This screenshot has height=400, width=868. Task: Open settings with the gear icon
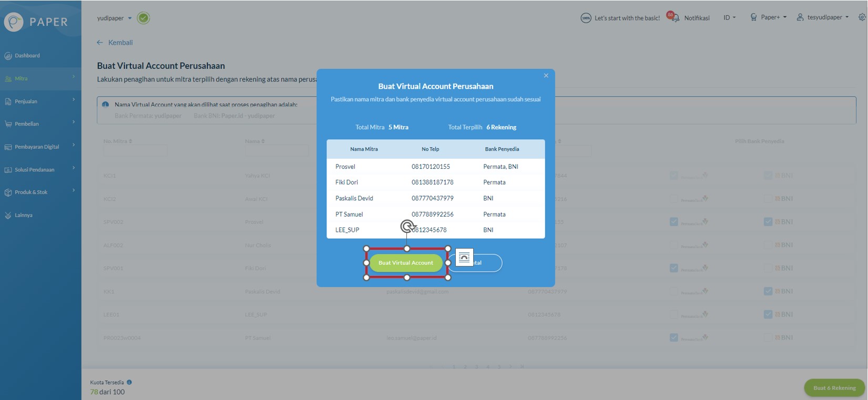(862, 17)
